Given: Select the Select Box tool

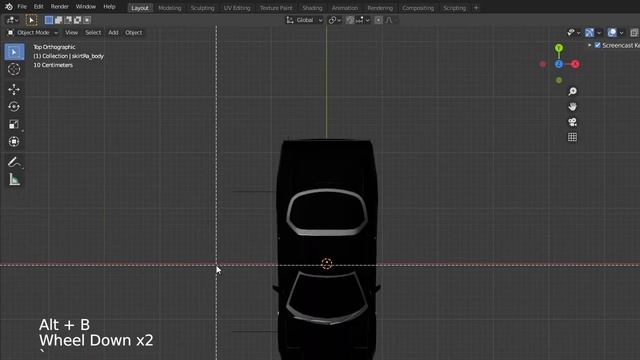Looking at the screenshot, I should click(14, 52).
